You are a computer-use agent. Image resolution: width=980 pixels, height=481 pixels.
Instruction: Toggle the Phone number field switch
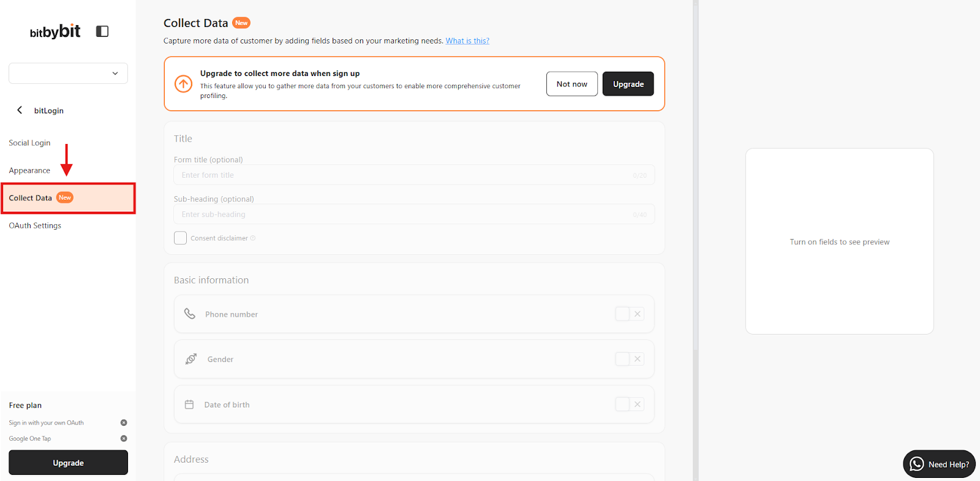click(x=630, y=314)
